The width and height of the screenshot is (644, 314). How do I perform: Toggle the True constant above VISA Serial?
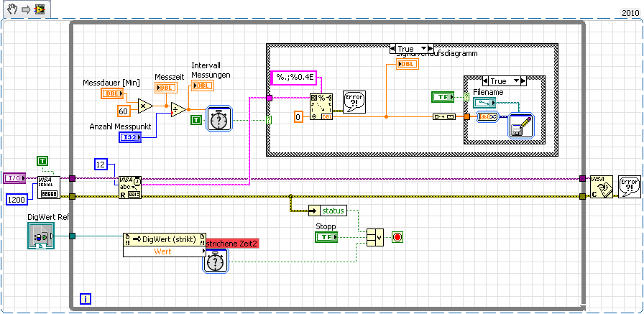[42, 161]
